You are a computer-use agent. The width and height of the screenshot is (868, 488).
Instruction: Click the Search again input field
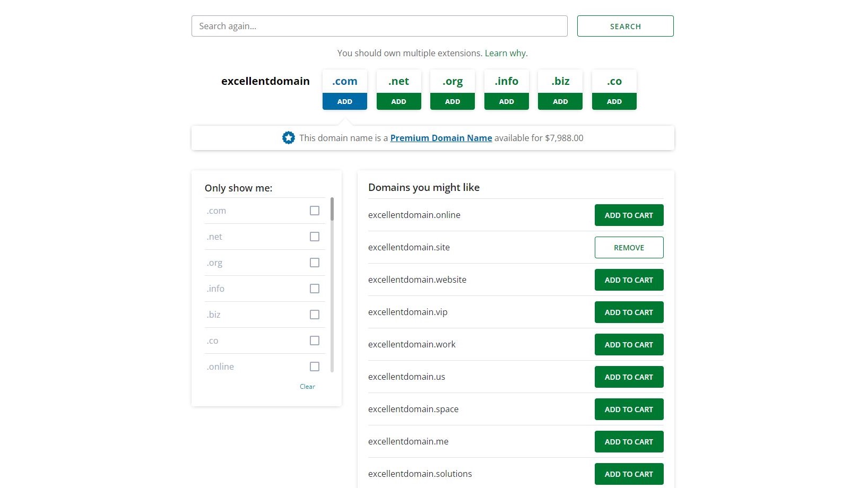[379, 26]
